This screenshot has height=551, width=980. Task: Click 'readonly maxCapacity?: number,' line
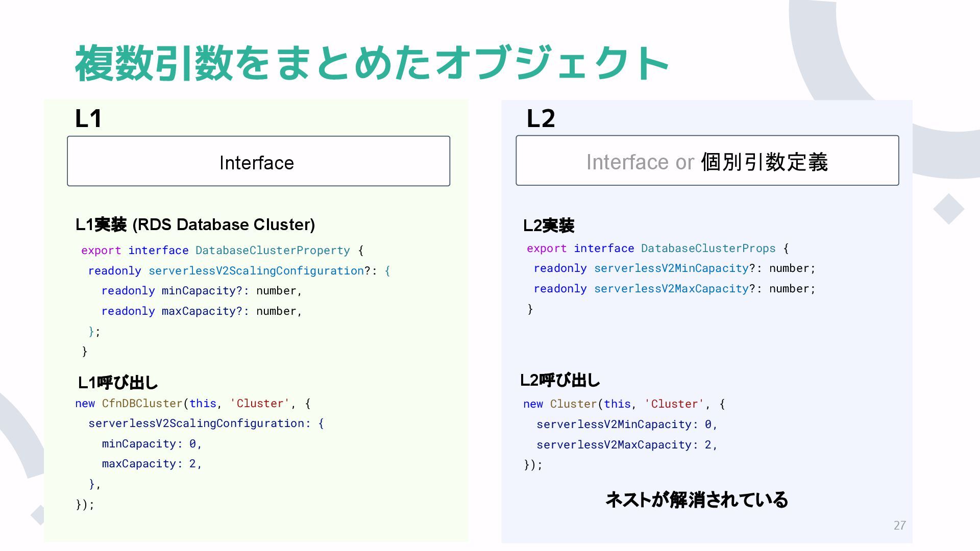(x=202, y=311)
